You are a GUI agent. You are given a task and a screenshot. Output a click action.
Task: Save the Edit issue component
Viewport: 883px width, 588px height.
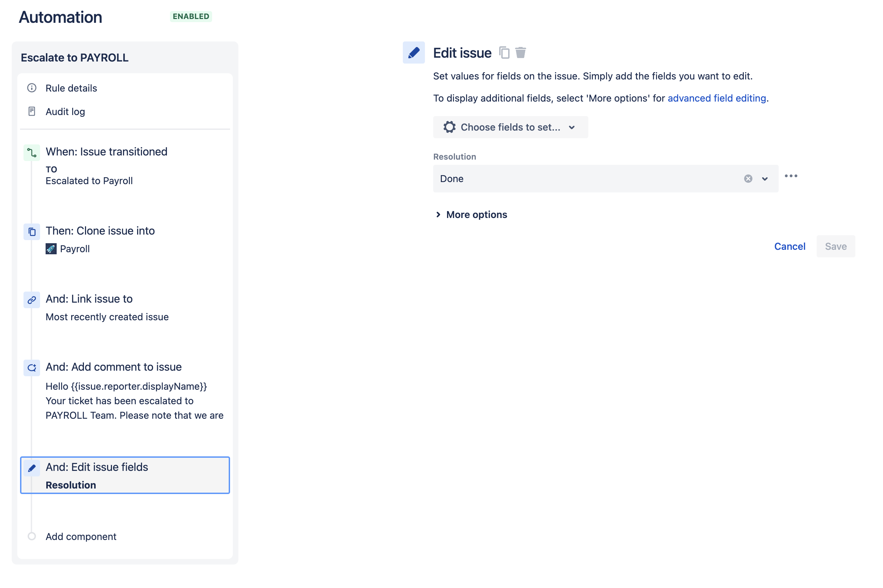click(x=835, y=246)
